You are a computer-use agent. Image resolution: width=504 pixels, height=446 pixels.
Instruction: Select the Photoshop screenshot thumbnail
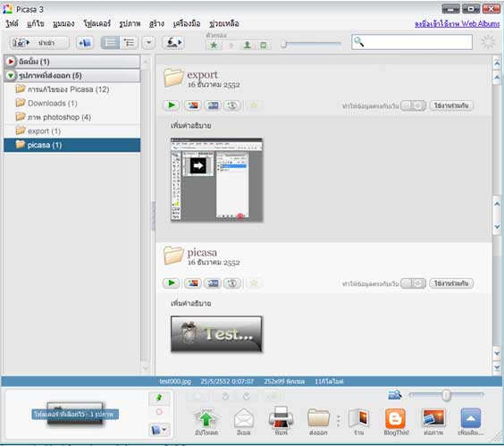(216, 180)
